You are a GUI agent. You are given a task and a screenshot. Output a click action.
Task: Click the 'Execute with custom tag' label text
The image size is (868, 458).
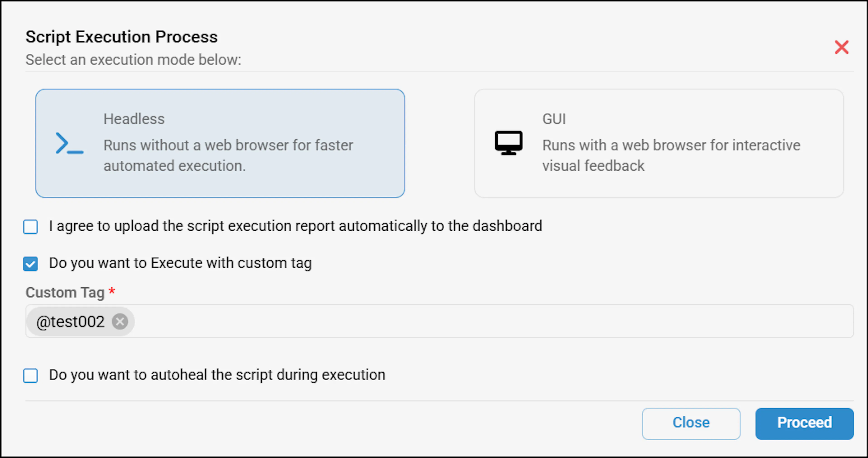[180, 263]
